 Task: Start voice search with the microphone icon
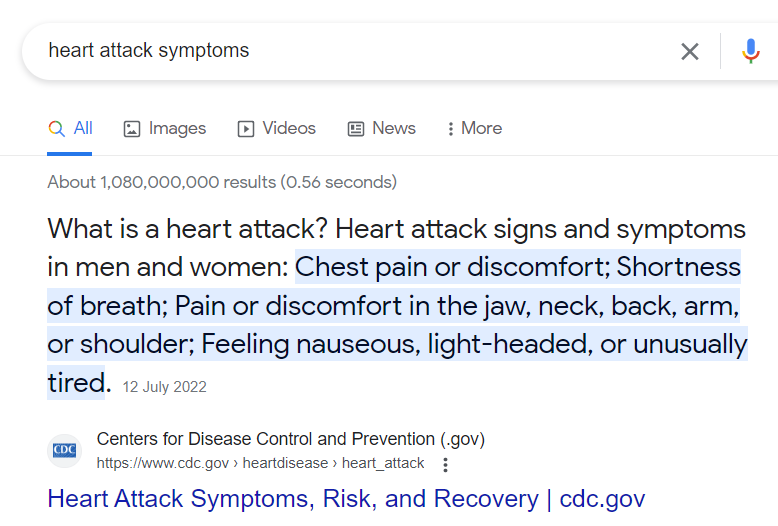pos(751,51)
